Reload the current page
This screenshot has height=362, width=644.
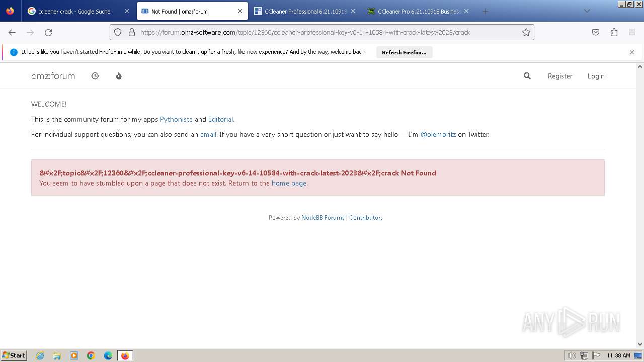tap(48, 32)
